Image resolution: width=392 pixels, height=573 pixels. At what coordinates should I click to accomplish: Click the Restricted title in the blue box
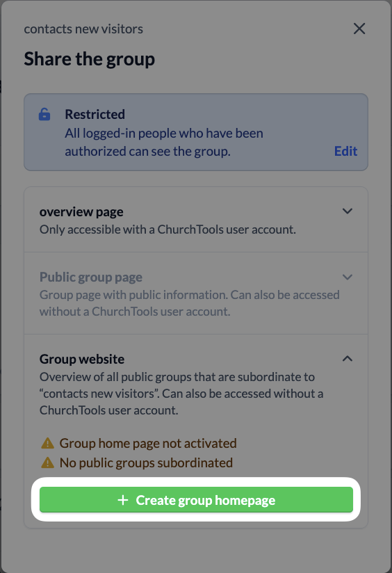pos(95,114)
